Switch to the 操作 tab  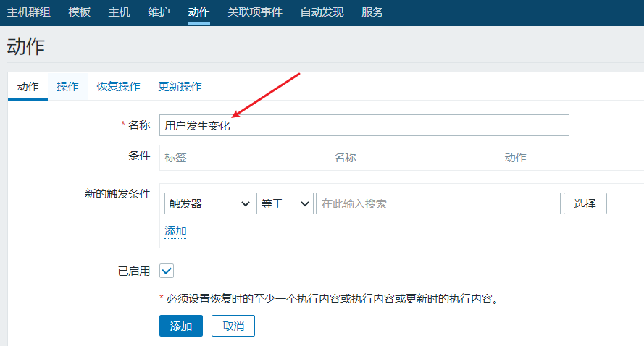68,87
